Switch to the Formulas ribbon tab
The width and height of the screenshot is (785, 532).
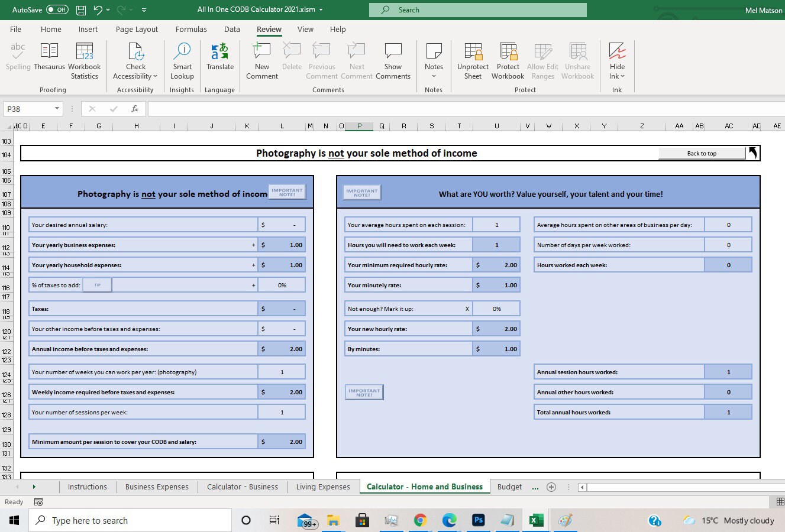pyautogui.click(x=191, y=29)
